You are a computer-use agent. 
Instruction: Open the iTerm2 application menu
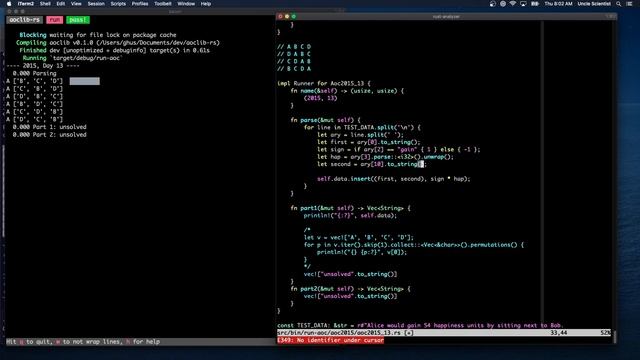[26, 4]
